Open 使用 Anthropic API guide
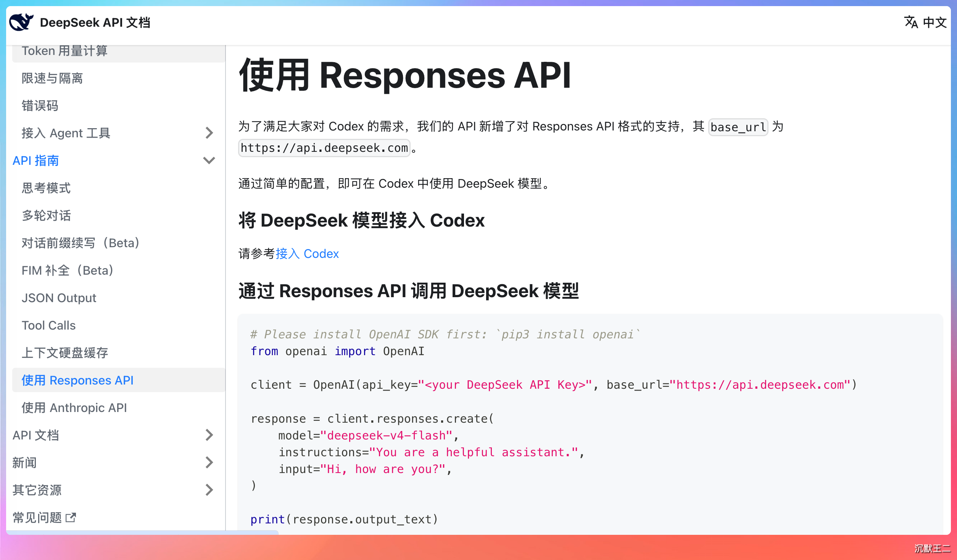 119,408
